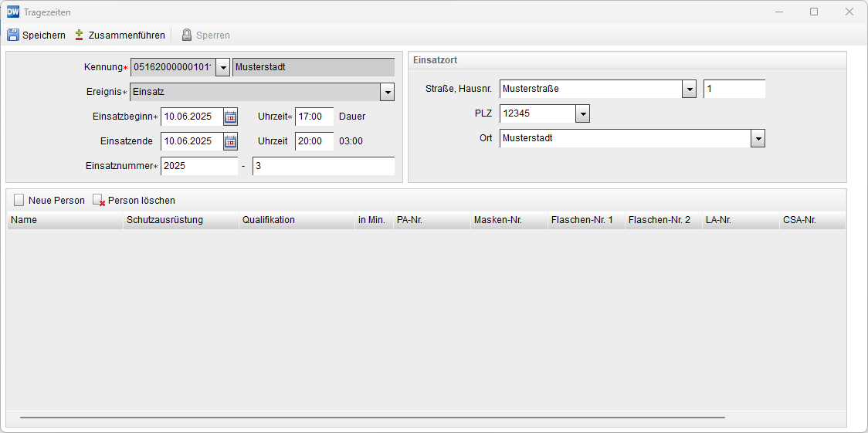
Task: Click the Speichern floppy disk icon
Action: pos(12,35)
